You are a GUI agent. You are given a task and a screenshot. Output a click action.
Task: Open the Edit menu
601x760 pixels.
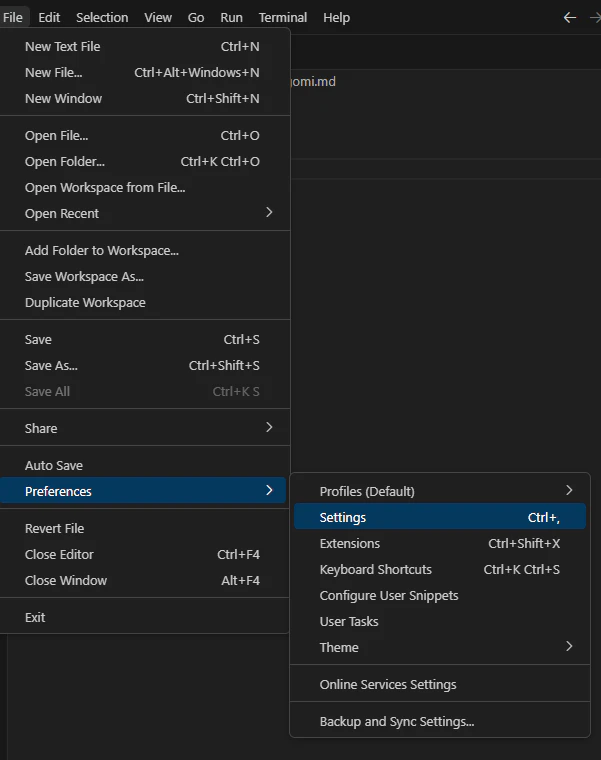(x=49, y=17)
